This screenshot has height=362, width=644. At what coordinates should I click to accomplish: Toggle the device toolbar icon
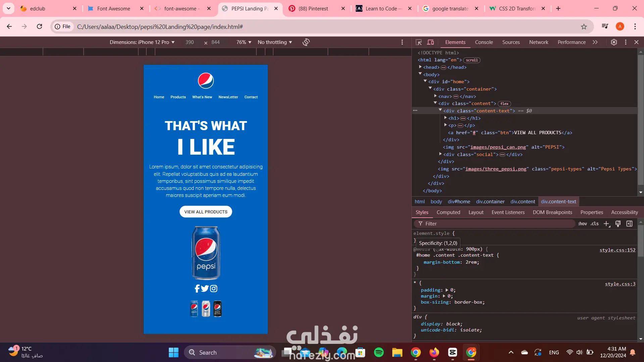click(x=431, y=42)
